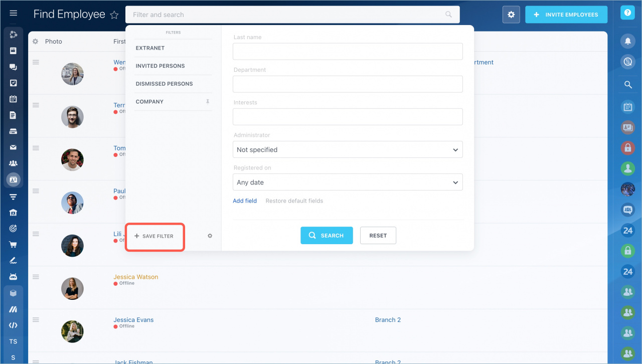The height and width of the screenshot is (364, 642).
Task: Click Jessica Watson's profile photo
Action: tap(72, 288)
